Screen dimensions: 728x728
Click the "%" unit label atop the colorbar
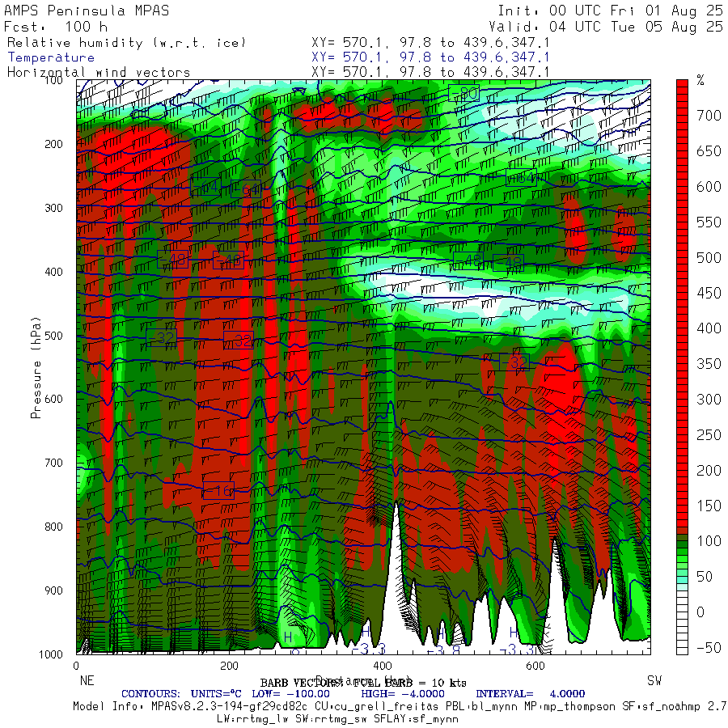tap(700, 80)
